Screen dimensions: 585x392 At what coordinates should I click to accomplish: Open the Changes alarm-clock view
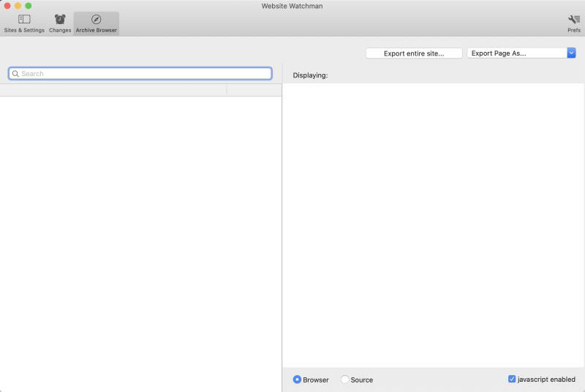click(60, 23)
